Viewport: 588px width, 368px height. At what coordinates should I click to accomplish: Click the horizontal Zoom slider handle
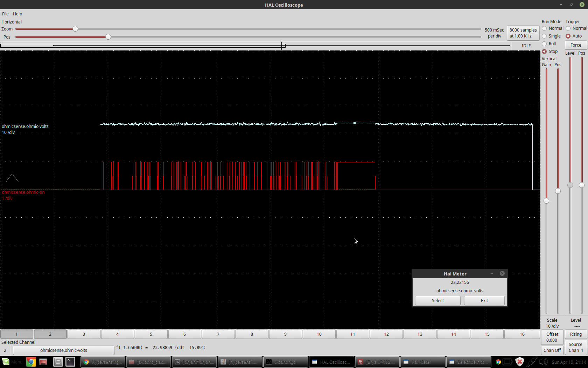tap(75, 29)
